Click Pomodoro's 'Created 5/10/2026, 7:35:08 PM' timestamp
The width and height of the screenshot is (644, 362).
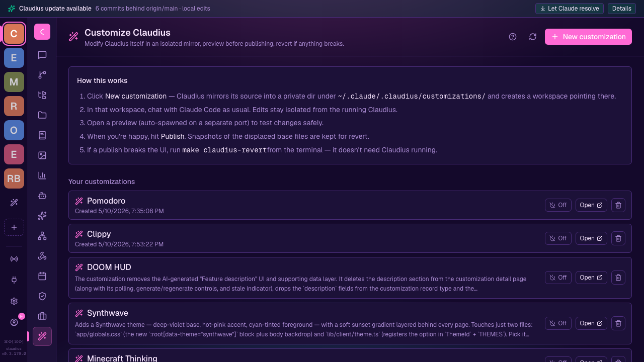(x=119, y=211)
